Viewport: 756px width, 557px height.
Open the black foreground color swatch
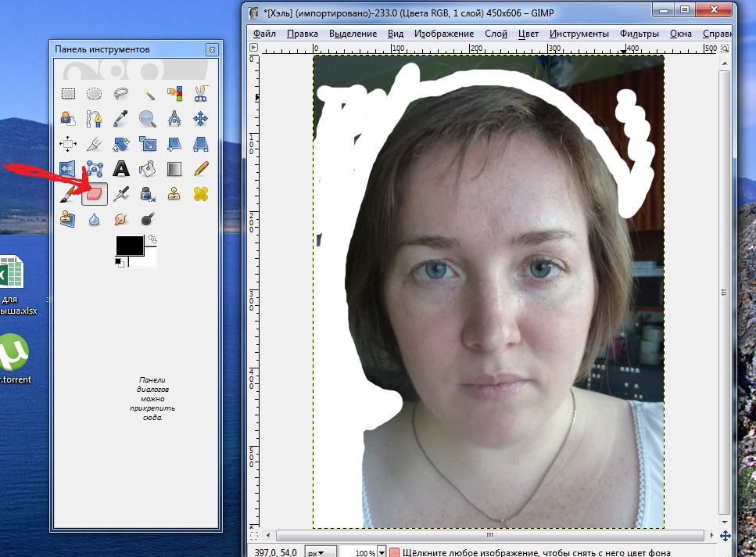pos(129,245)
